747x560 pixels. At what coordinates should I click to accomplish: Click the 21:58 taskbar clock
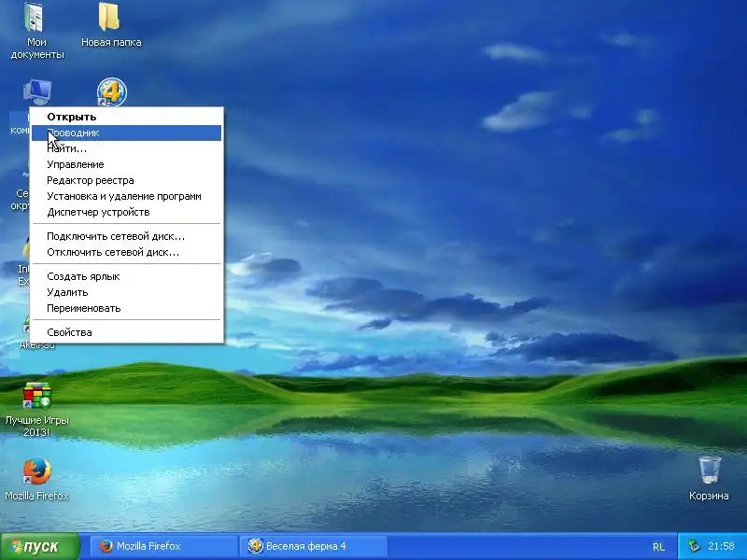coord(721,546)
